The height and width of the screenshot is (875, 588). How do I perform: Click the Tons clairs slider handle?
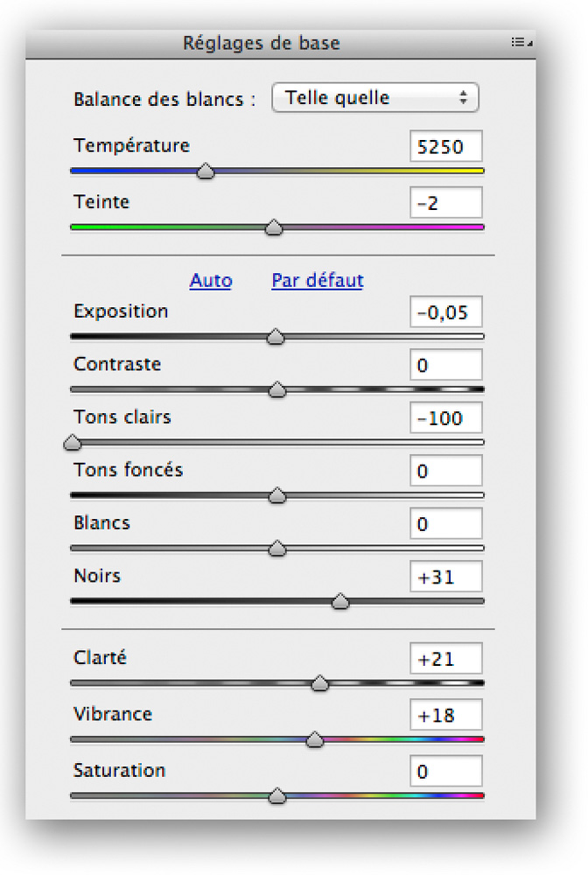[72, 443]
